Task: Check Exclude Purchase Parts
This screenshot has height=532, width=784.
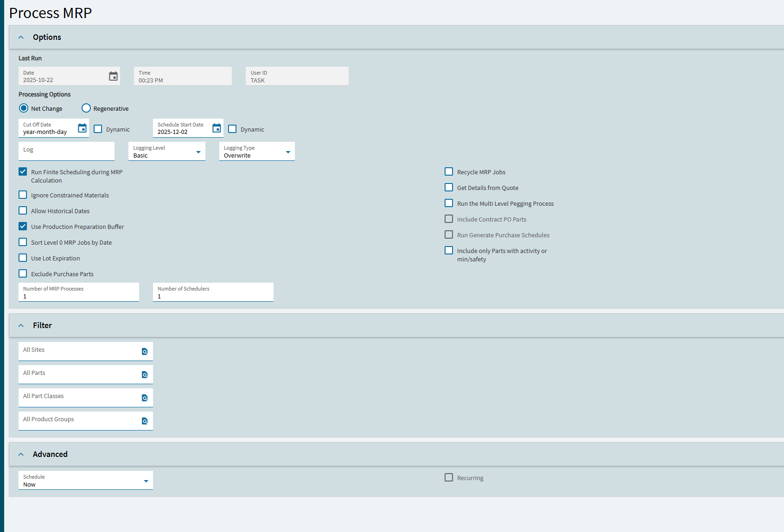Action: point(23,273)
